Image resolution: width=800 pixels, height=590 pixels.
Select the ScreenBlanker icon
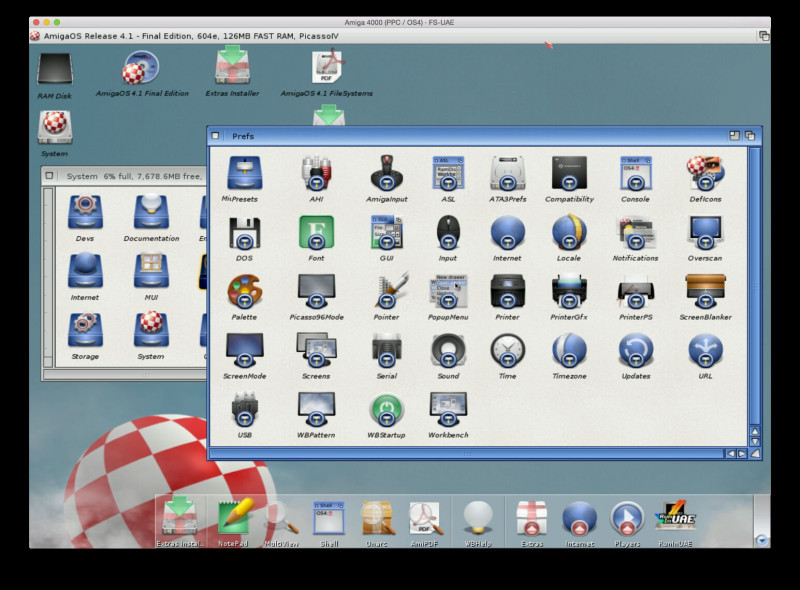point(705,292)
